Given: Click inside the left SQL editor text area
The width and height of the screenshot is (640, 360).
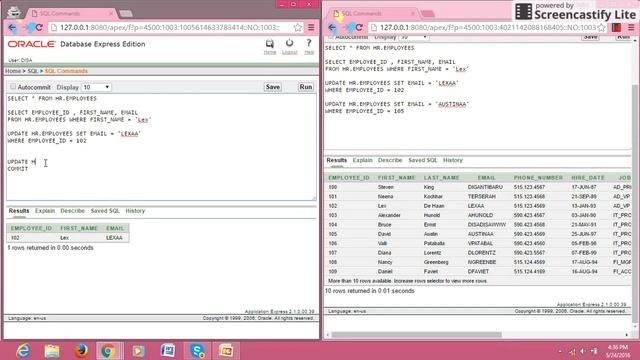Looking at the screenshot, I should point(161,147).
